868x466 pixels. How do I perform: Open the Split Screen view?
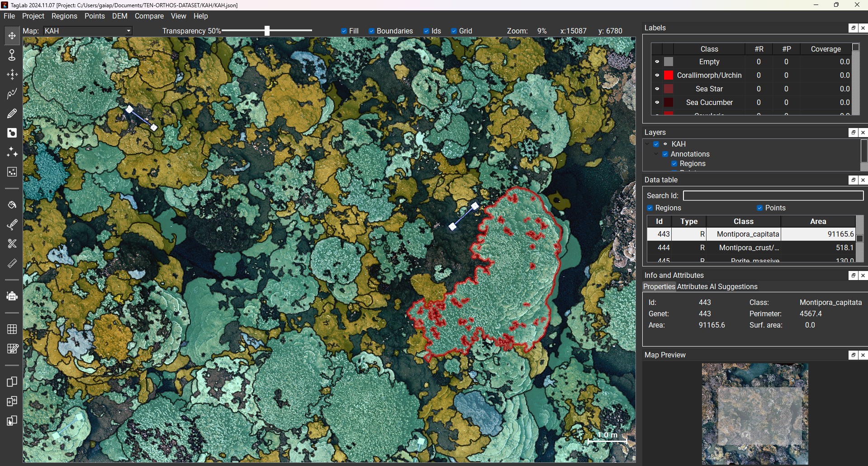coord(12,382)
